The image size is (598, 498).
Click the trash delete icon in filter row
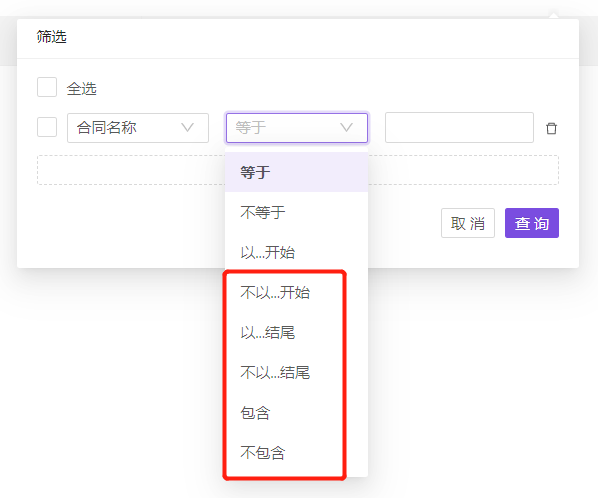tap(551, 128)
